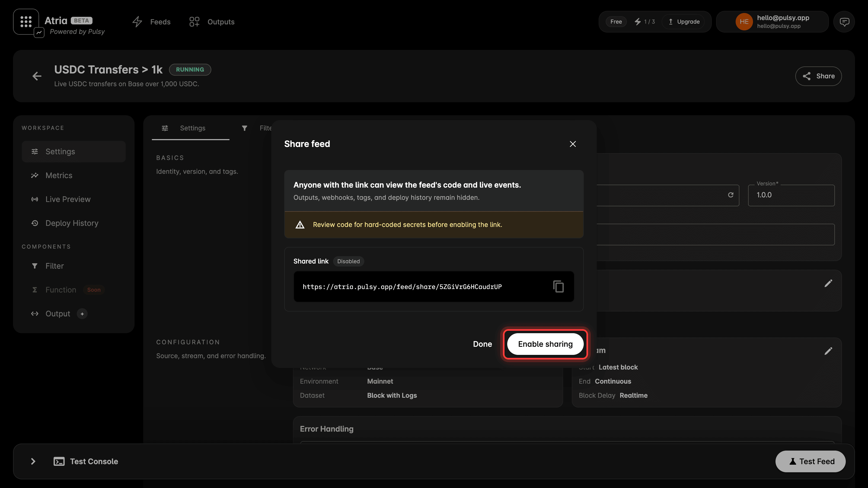Click the Error Handling heading

[327, 429]
